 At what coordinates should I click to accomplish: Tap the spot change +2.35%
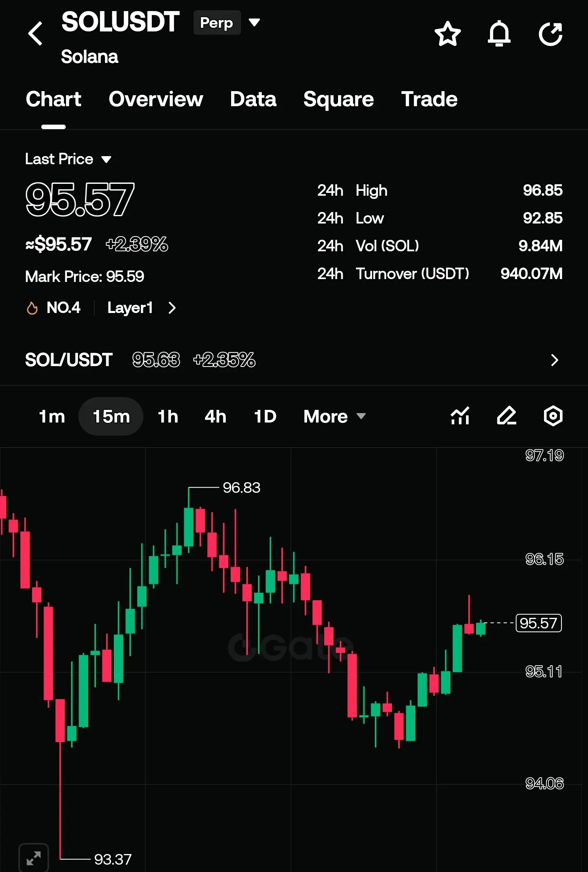click(224, 360)
